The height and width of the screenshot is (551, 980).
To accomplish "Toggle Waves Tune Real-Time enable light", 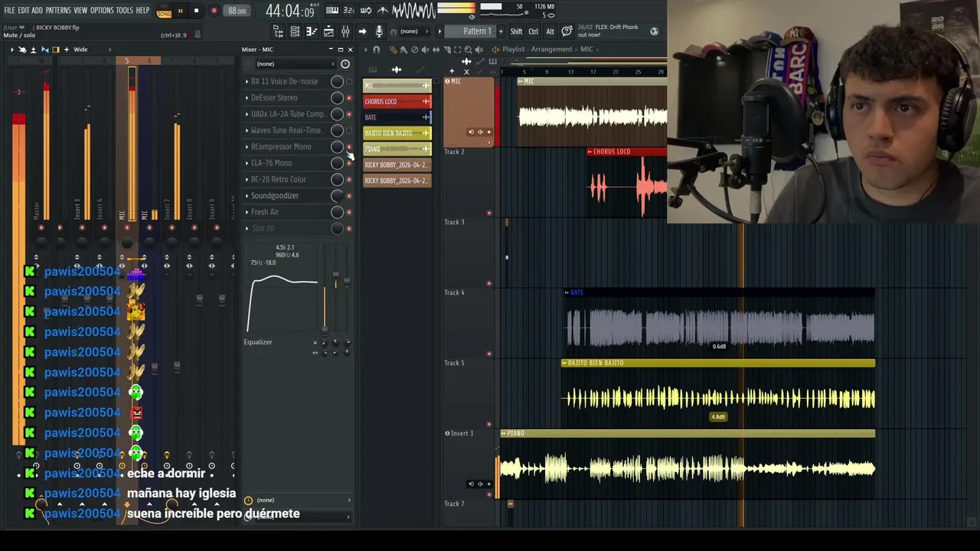I will click(x=349, y=130).
